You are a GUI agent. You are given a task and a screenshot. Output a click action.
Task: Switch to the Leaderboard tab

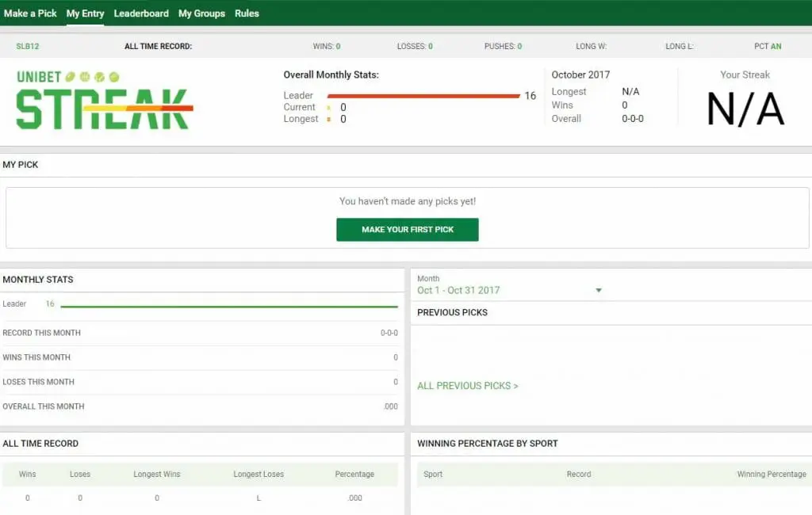[x=141, y=13]
